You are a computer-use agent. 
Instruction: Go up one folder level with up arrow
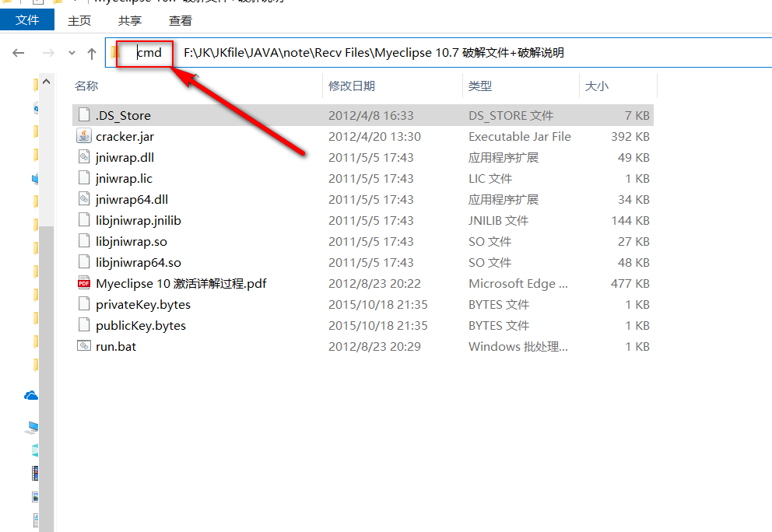tap(92, 53)
